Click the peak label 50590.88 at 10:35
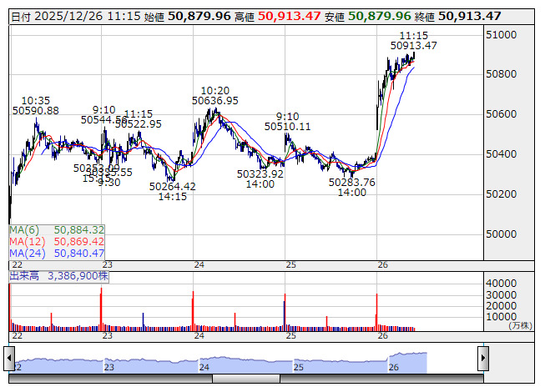Screen dimensions: 545x392 click(36, 111)
